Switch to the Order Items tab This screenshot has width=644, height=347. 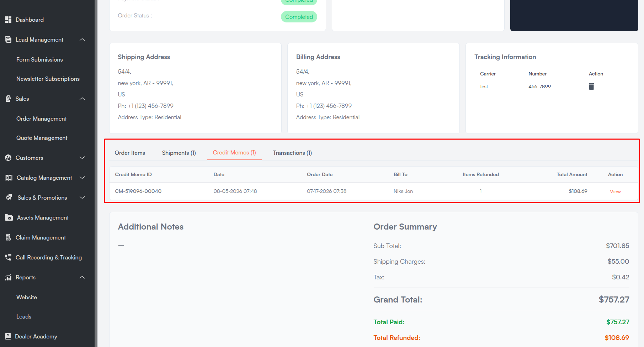point(130,153)
